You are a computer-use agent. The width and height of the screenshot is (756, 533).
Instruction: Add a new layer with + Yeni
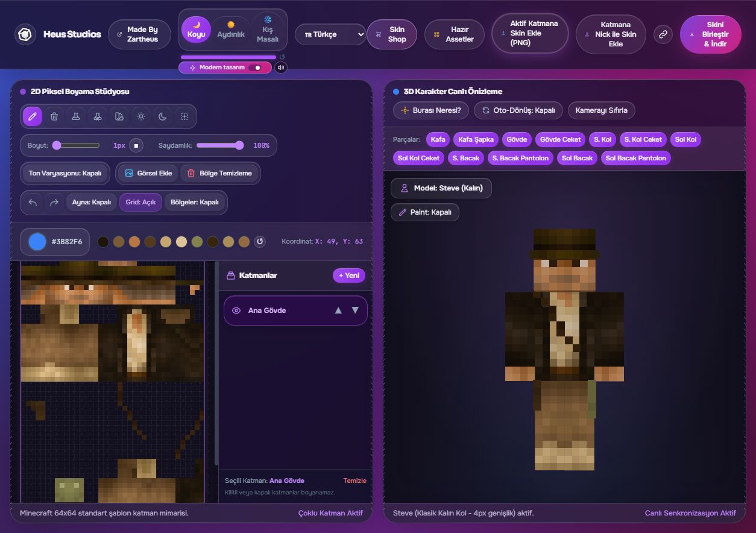tap(349, 276)
